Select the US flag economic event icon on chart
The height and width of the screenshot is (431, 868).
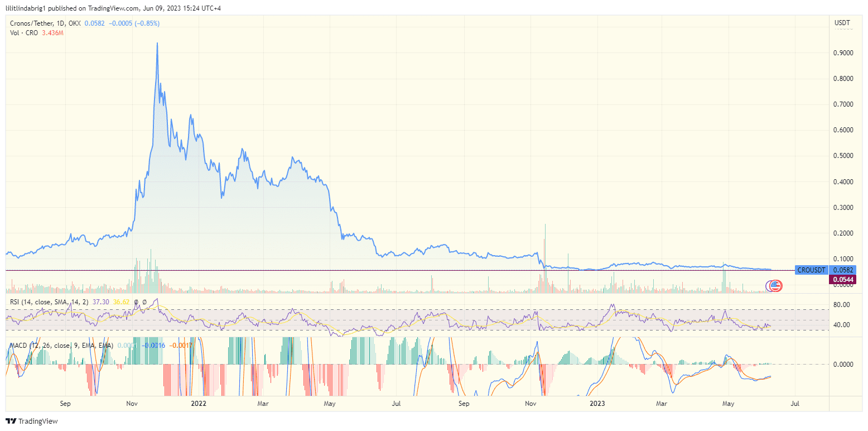click(x=775, y=286)
